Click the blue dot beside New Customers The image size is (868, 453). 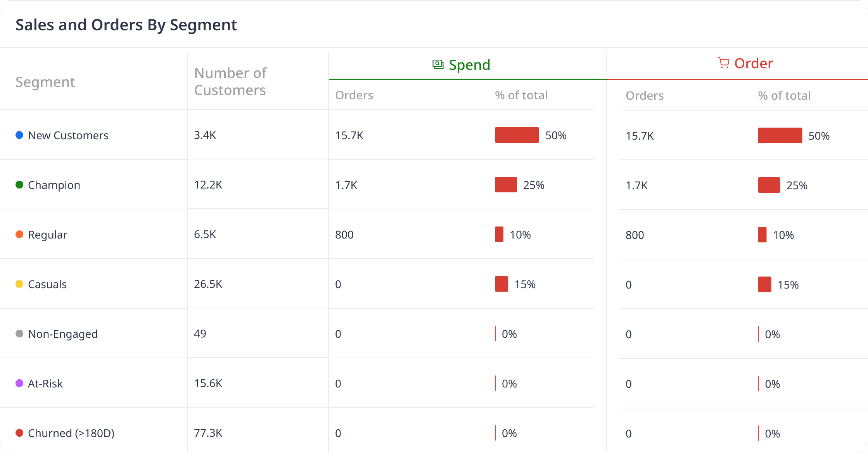[x=19, y=135]
